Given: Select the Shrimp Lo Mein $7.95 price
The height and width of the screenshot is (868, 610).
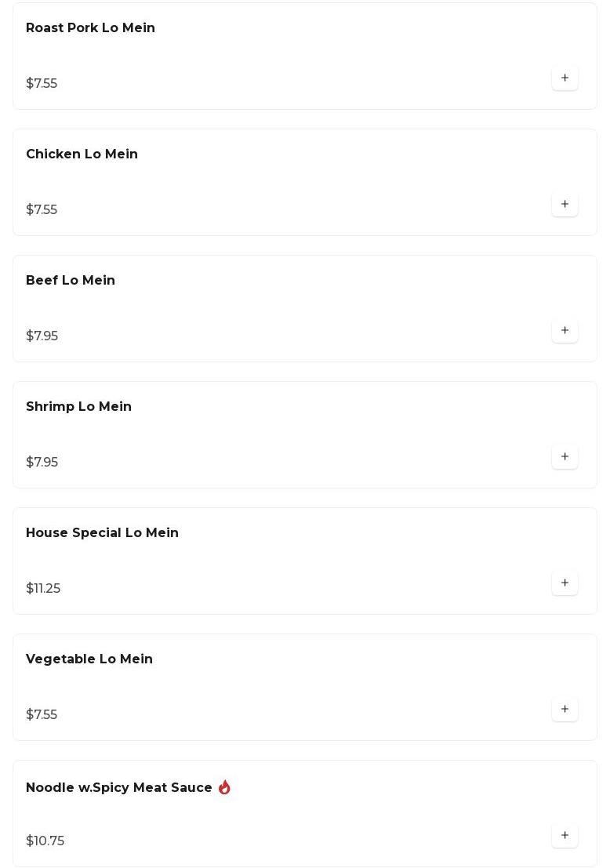Looking at the screenshot, I should (42, 462).
